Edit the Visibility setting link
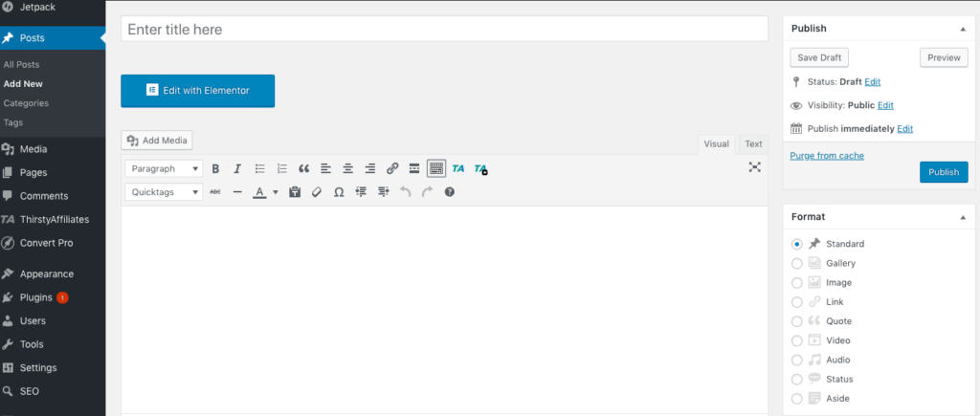 click(x=885, y=105)
